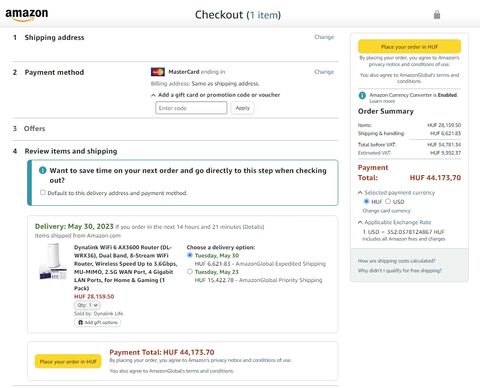The width and height of the screenshot is (480, 388).
Task: Click the secure checkout lock icon
Action: pyautogui.click(x=437, y=14)
